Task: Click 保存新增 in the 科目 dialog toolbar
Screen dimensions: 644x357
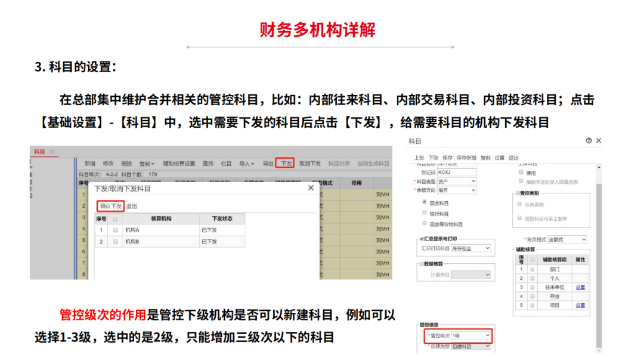Action: [467, 158]
